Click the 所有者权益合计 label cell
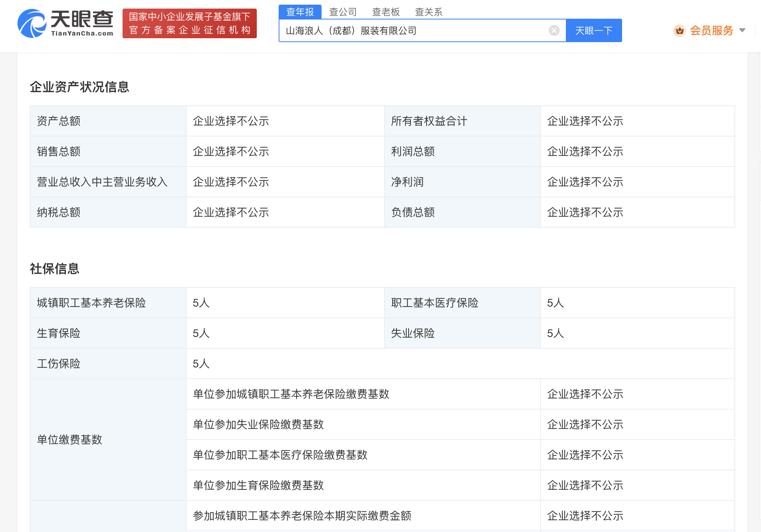This screenshot has width=761, height=532. [462, 121]
